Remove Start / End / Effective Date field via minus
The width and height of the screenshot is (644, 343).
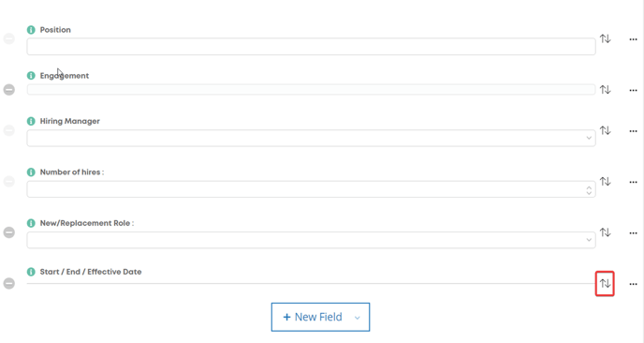point(9,283)
